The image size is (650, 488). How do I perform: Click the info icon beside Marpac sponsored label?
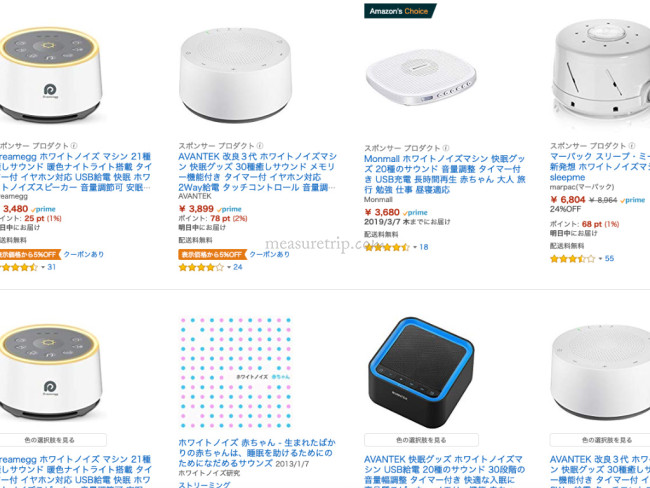pyautogui.click(x=631, y=146)
